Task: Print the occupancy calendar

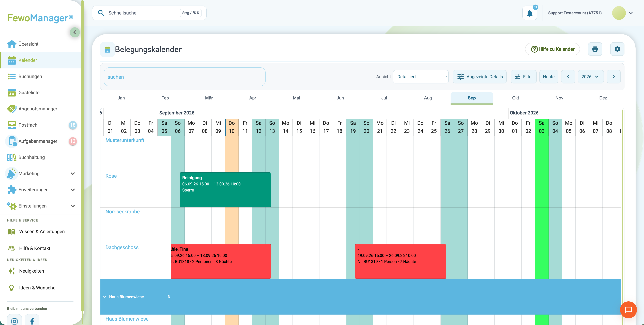Action: point(595,49)
